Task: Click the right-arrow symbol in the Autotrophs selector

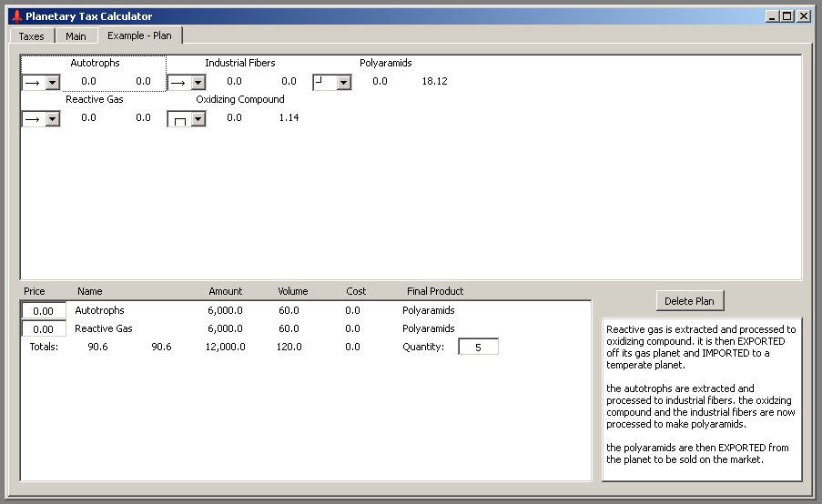Action: (32, 82)
